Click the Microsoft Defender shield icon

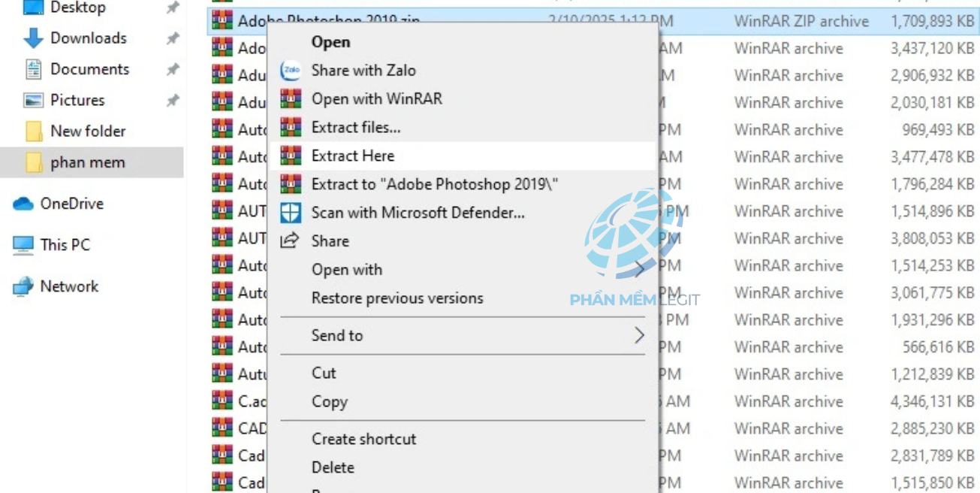(291, 213)
